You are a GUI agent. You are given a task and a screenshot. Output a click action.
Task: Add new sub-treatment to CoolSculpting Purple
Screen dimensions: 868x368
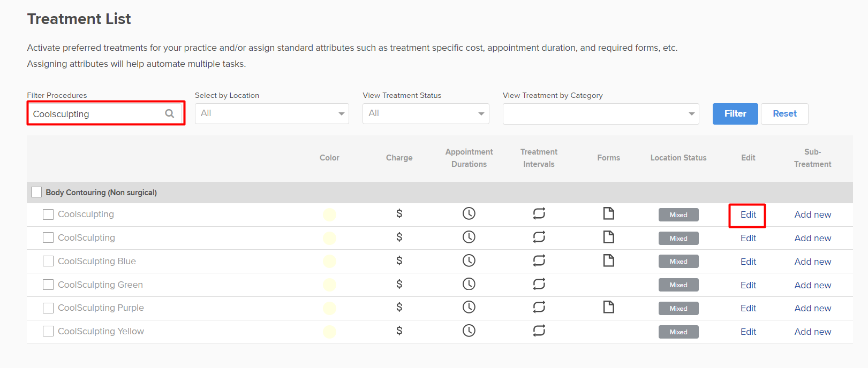813,308
